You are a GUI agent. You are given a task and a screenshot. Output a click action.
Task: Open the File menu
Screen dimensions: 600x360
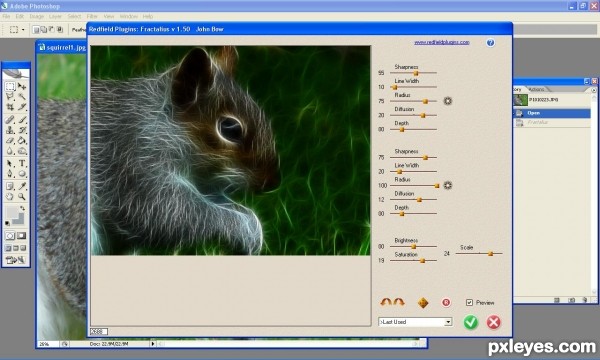tap(6, 16)
